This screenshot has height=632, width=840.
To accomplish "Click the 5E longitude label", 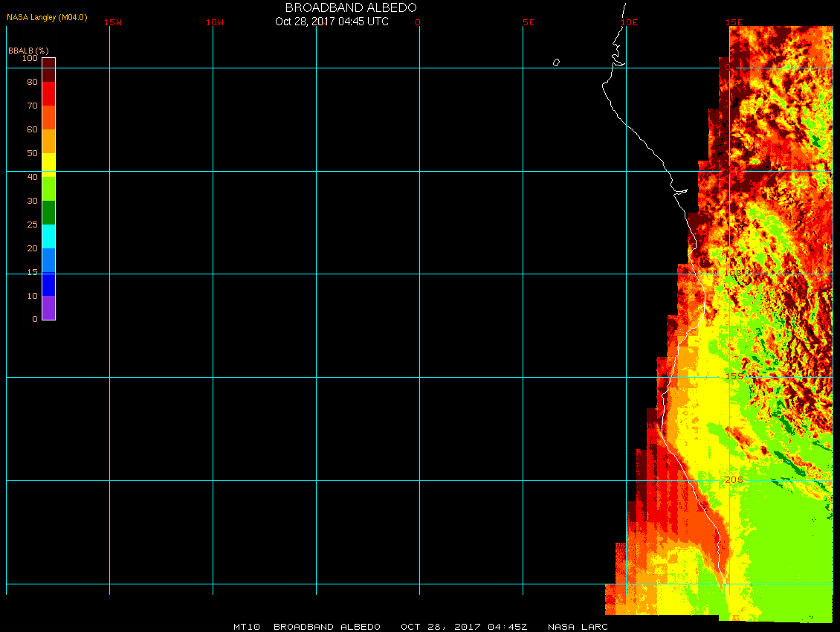I will coord(529,22).
